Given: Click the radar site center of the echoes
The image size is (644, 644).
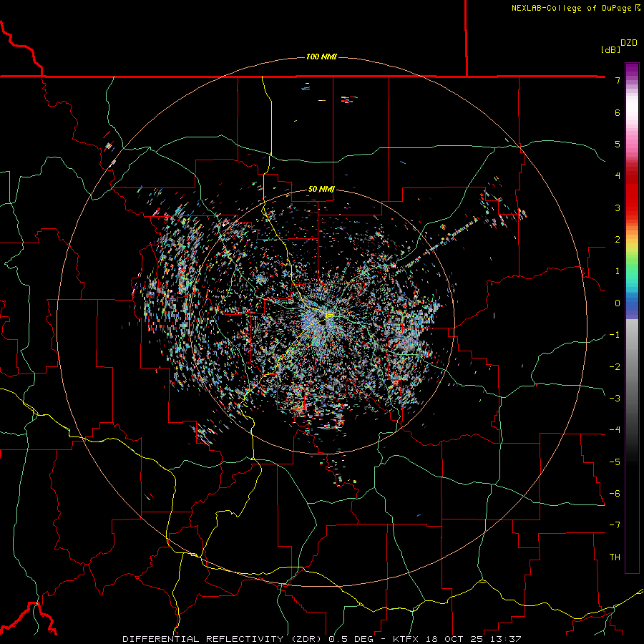Looking at the screenshot, I should pyautogui.click(x=322, y=321).
